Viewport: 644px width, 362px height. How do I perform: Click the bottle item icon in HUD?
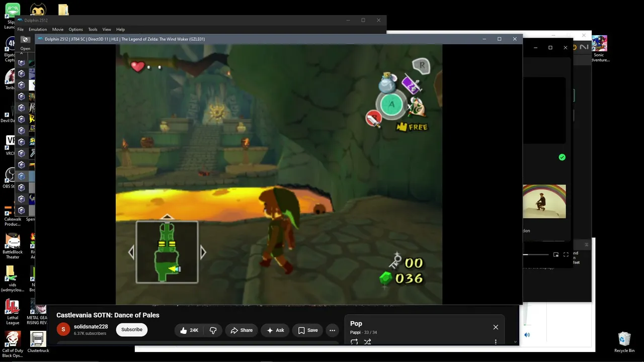click(387, 83)
